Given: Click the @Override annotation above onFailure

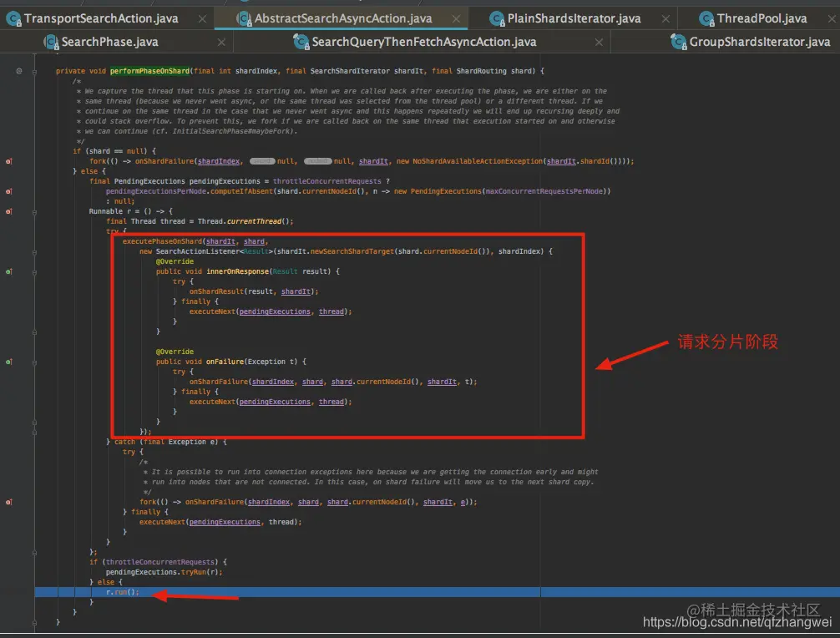Looking at the screenshot, I should (x=175, y=352).
